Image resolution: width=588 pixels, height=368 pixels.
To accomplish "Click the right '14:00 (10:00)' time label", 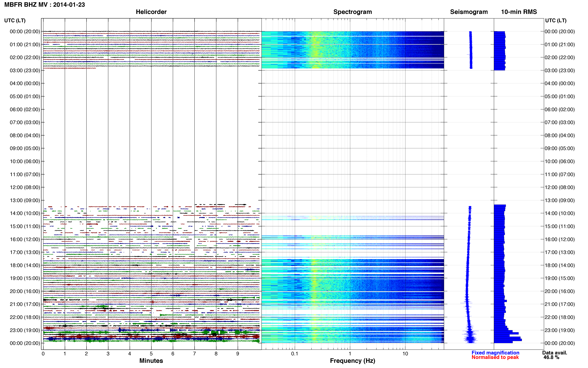I will pyautogui.click(x=560, y=213).
